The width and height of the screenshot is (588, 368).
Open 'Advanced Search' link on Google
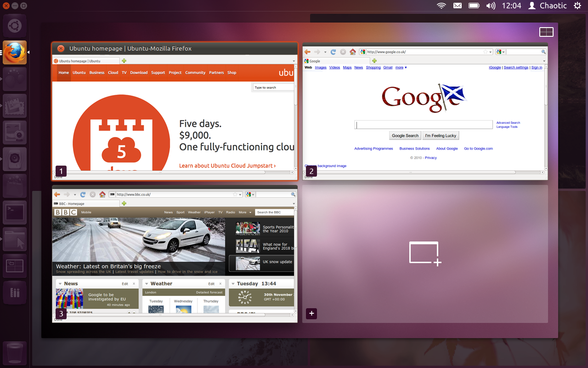[x=508, y=123]
